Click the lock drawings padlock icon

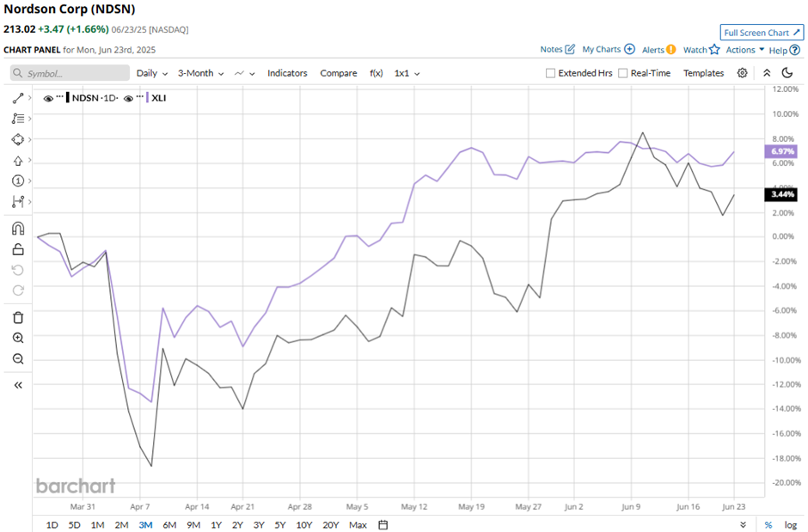click(x=17, y=250)
